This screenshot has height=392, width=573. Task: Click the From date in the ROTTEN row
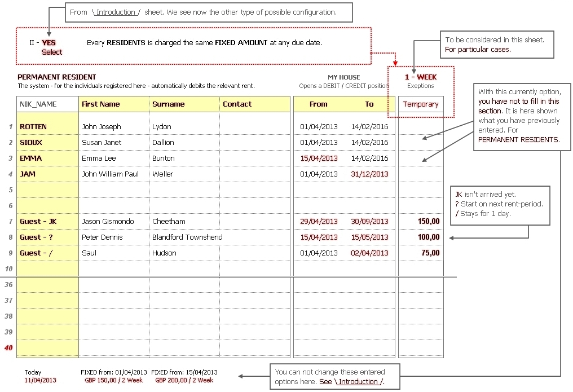pyautogui.click(x=319, y=127)
